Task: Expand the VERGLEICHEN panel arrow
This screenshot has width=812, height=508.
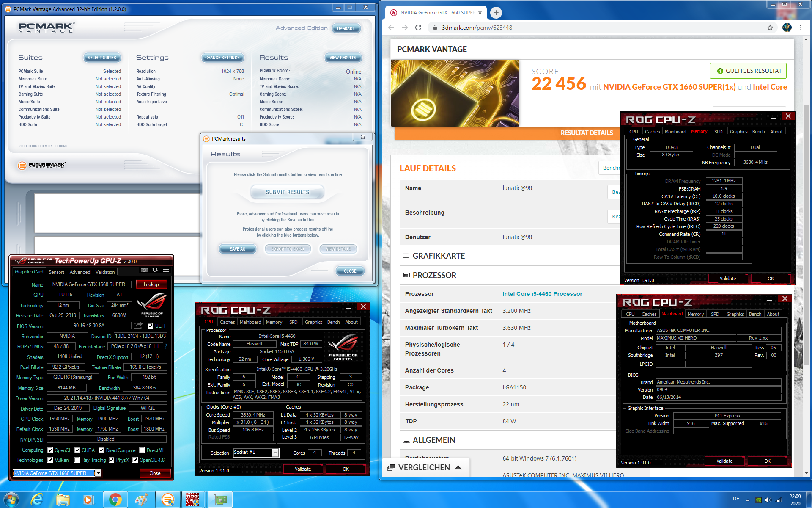Action: [458, 467]
